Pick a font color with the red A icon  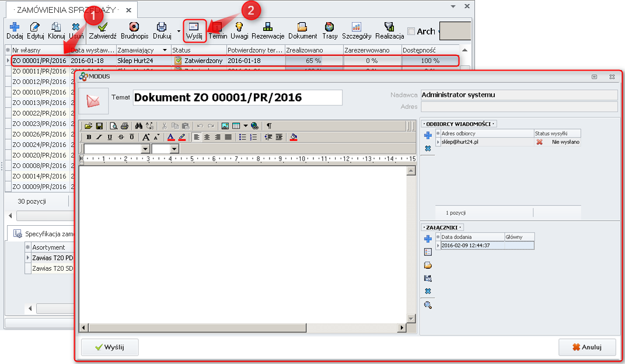(171, 136)
